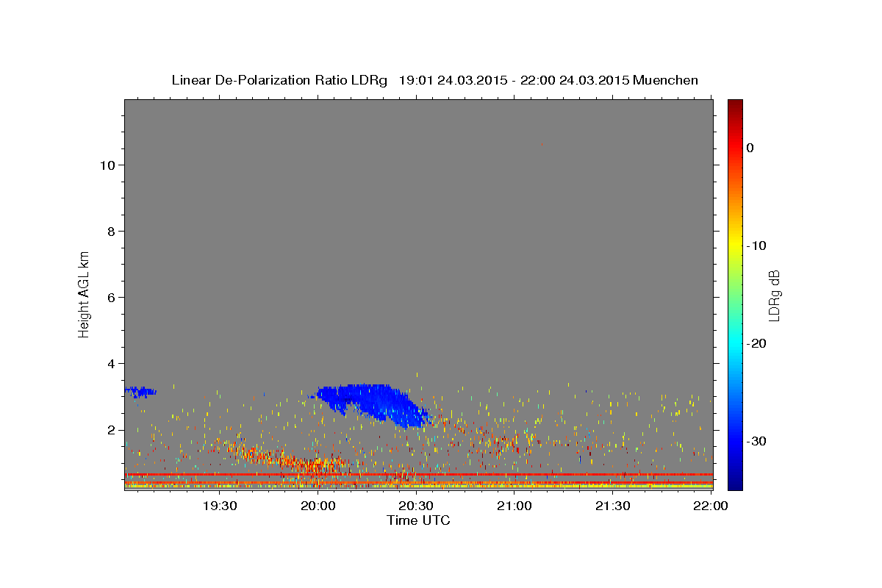This screenshot has height=588, width=882.
Task: Click the '21:00' time axis label
Action: click(514, 506)
